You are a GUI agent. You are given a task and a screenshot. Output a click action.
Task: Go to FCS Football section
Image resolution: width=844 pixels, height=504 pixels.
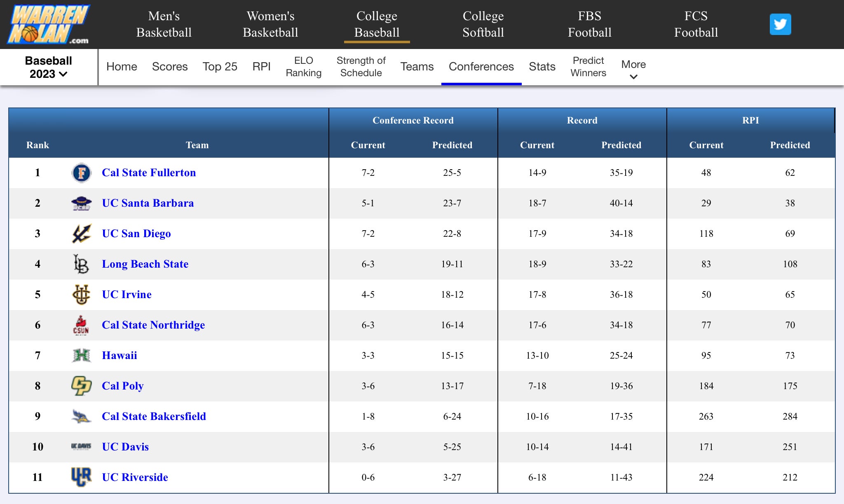coord(696,24)
